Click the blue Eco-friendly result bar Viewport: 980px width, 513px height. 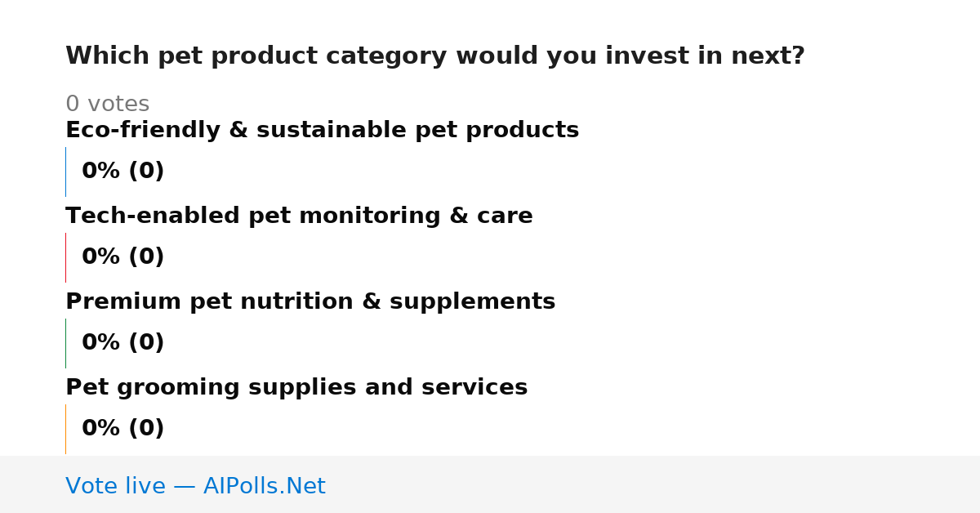(65, 172)
